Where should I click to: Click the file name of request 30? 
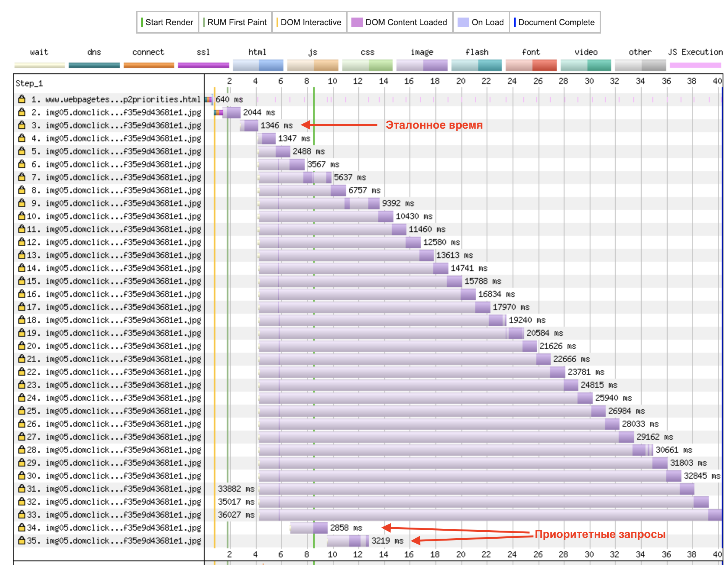123,476
